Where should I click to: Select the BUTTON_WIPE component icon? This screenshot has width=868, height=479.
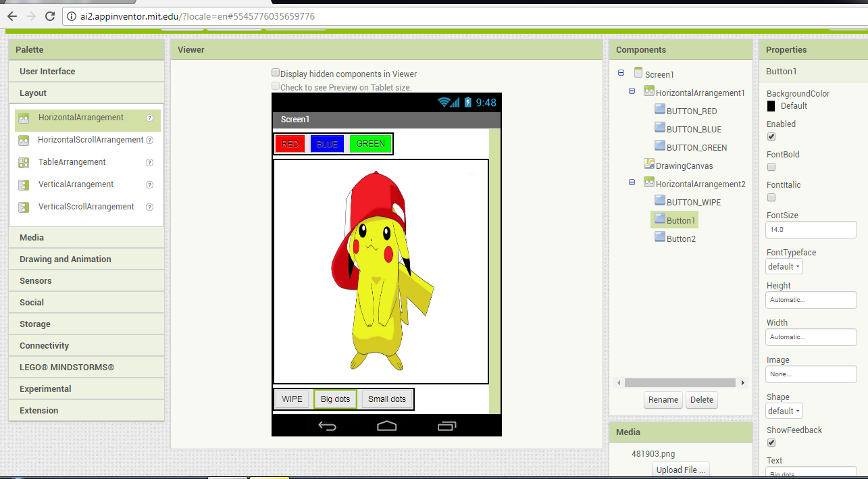pos(660,200)
